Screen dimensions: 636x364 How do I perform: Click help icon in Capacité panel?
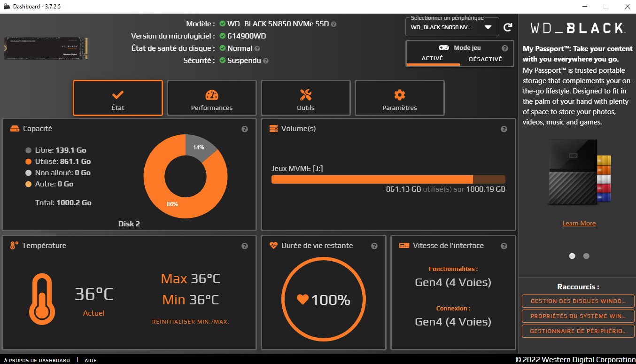pos(245,129)
